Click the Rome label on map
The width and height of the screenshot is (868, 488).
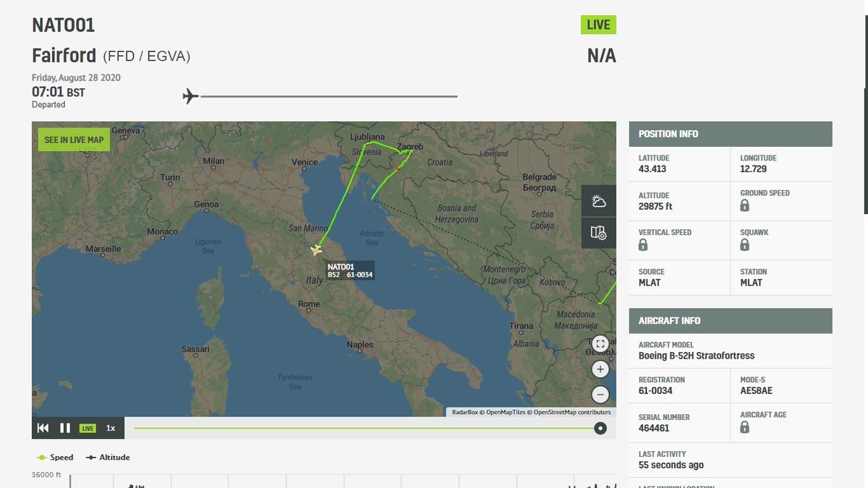coord(309,304)
